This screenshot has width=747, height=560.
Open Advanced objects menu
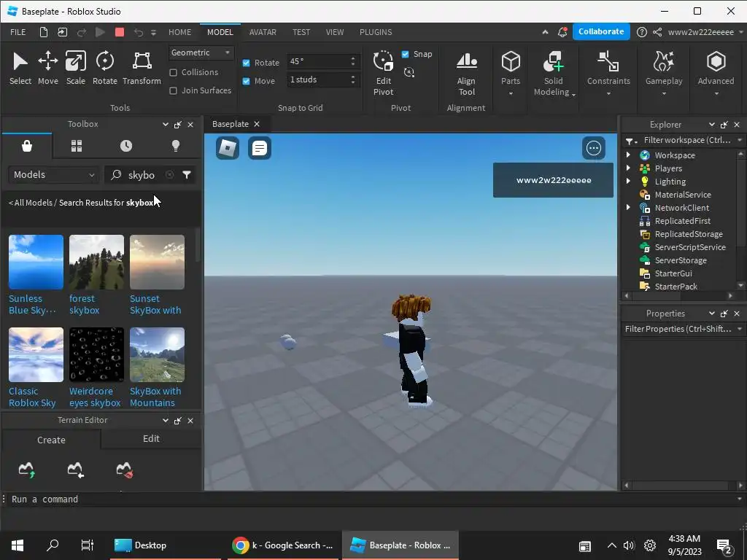point(716,73)
